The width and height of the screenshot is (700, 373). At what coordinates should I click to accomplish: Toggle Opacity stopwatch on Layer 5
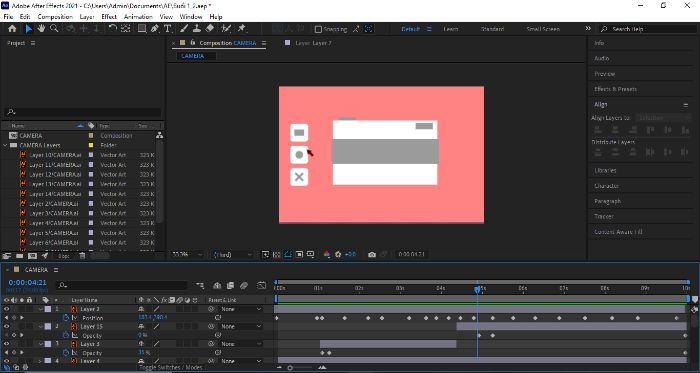tap(66, 352)
